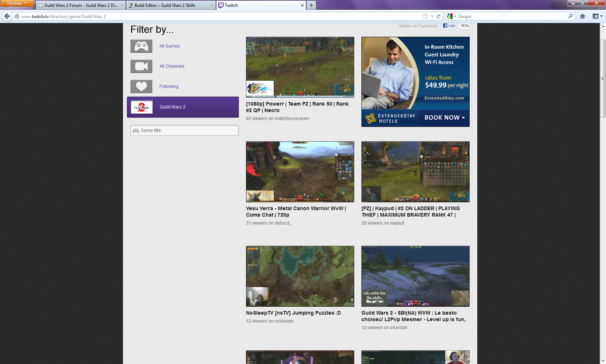
Task: Open the Vesu Verra Warrior WvW stream thumbnail
Action: [300, 172]
